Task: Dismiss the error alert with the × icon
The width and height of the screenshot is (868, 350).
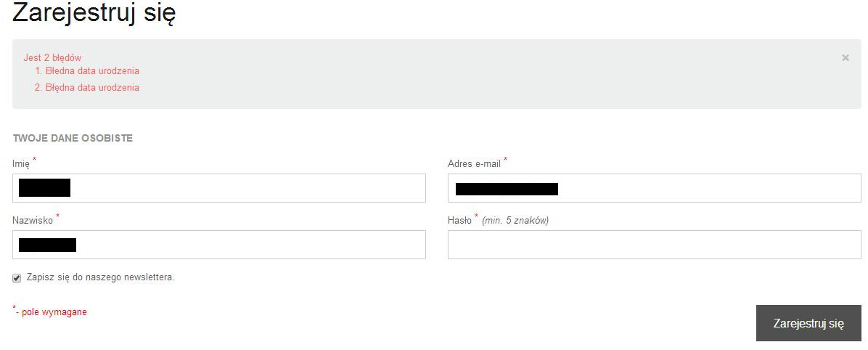Action: pyautogui.click(x=846, y=58)
